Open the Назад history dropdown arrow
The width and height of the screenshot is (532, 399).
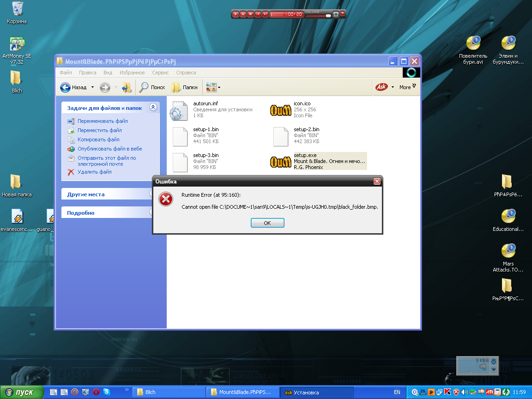click(92, 87)
